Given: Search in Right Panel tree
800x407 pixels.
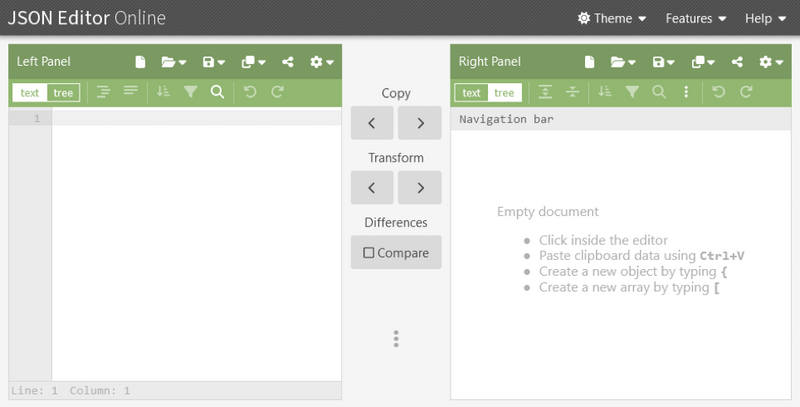Looking at the screenshot, I should tap(659, 92).
